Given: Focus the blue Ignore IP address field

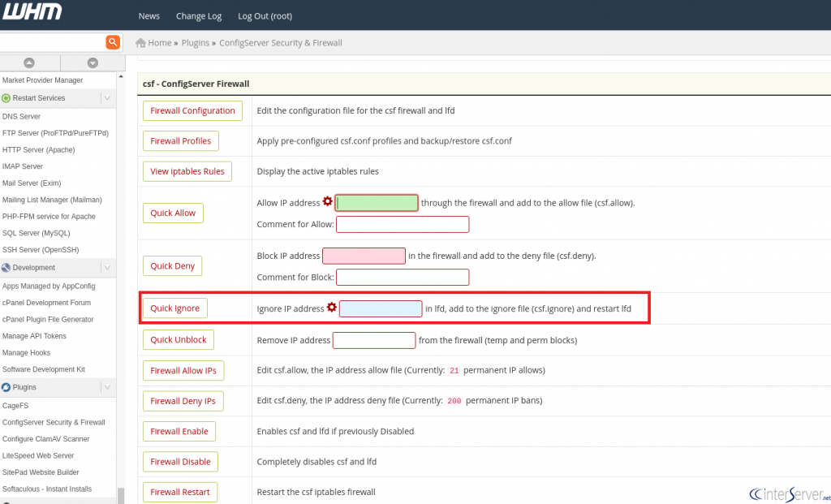Looking at the screenshot, I should coord(381,308).
